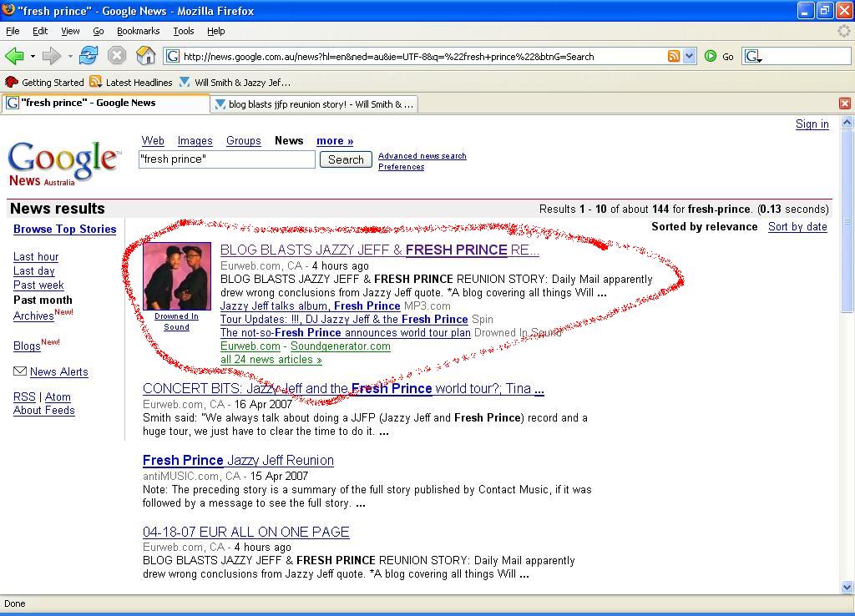This screenshot has width=855, height=616.
Task: Filter results to Past week
Action: [x=38, y=285]
